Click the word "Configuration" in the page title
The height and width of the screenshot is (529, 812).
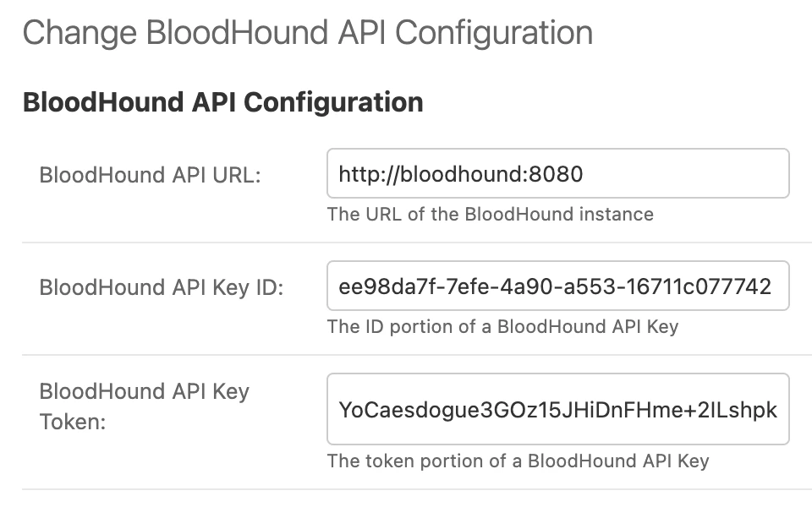(494, 33)
